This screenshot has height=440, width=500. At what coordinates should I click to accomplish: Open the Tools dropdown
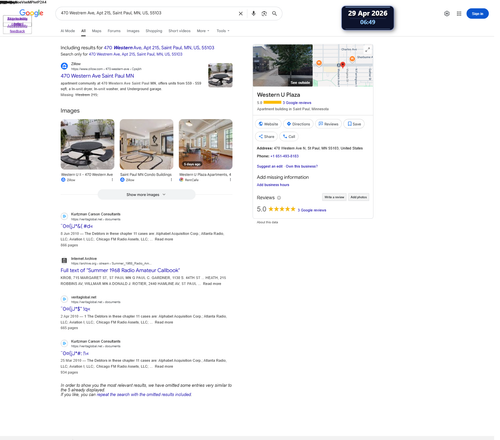tap(223, 31)
